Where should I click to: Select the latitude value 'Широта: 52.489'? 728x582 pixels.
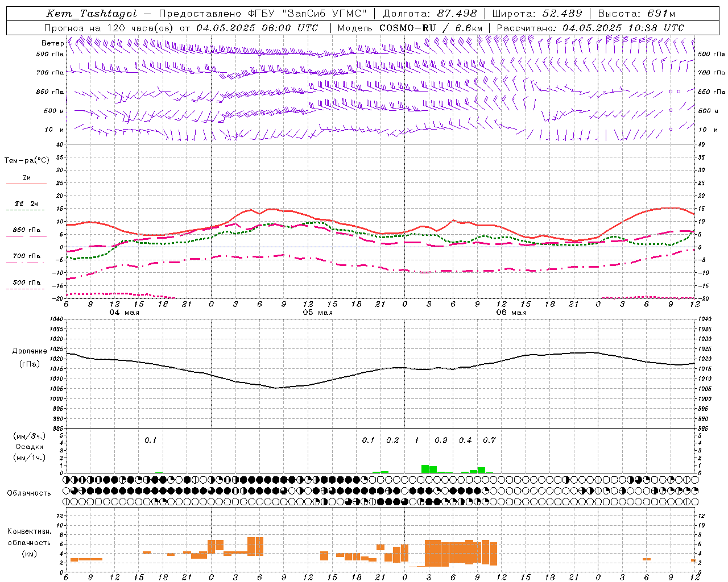click(x=537, y=14)
